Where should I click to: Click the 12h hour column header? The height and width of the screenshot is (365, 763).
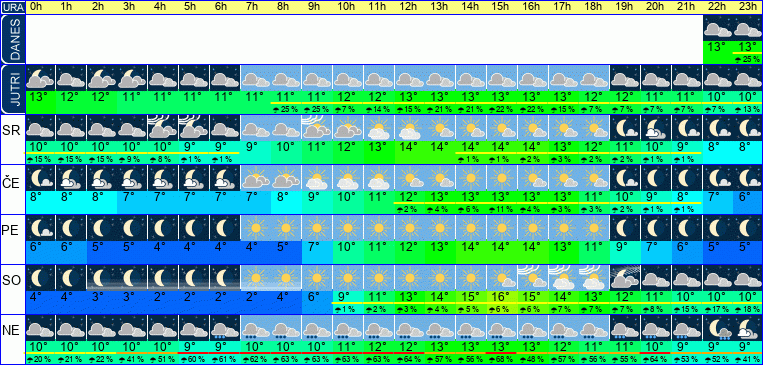[x=408, y=7]
